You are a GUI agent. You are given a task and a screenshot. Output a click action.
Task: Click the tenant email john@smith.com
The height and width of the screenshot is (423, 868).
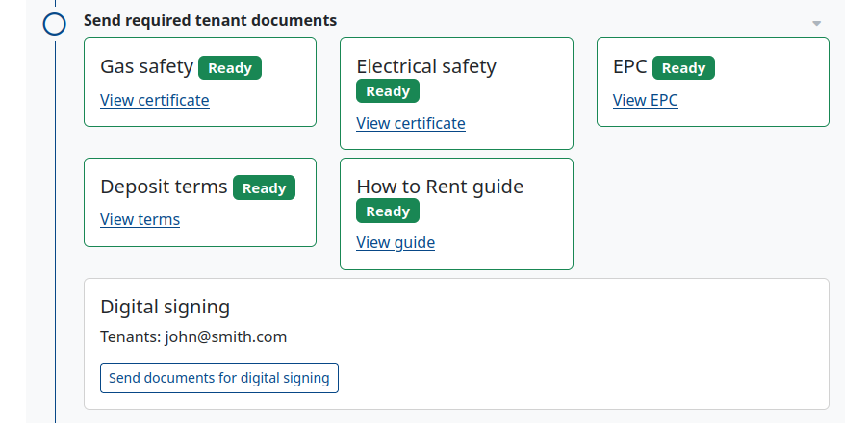tap(226, 336)
